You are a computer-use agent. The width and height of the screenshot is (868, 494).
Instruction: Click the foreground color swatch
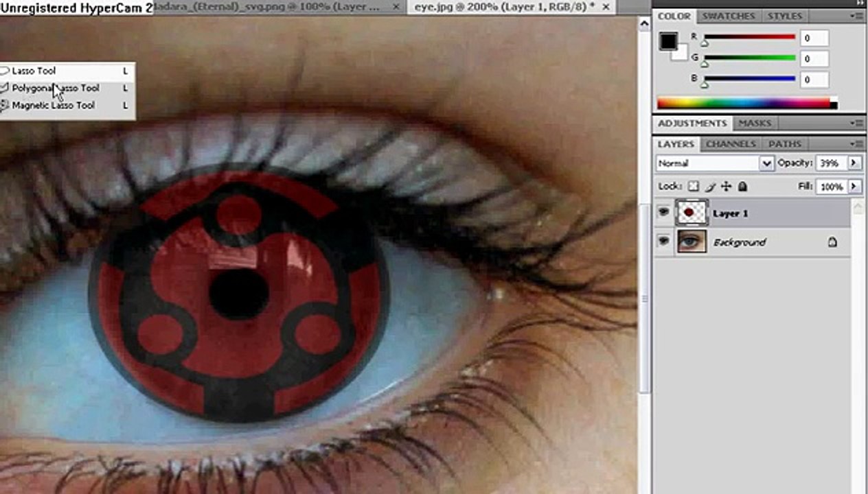[668, 41]
